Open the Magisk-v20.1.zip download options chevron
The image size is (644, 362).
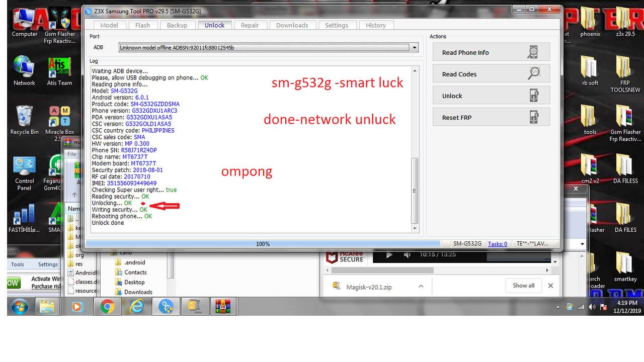pyautogui.click(x=421, y=287)
